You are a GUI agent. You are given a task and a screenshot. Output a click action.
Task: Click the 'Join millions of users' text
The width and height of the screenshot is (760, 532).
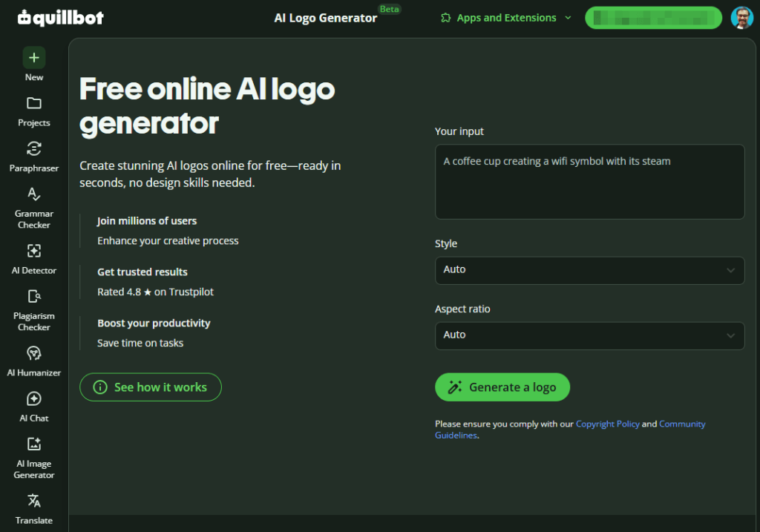[147, 221]
